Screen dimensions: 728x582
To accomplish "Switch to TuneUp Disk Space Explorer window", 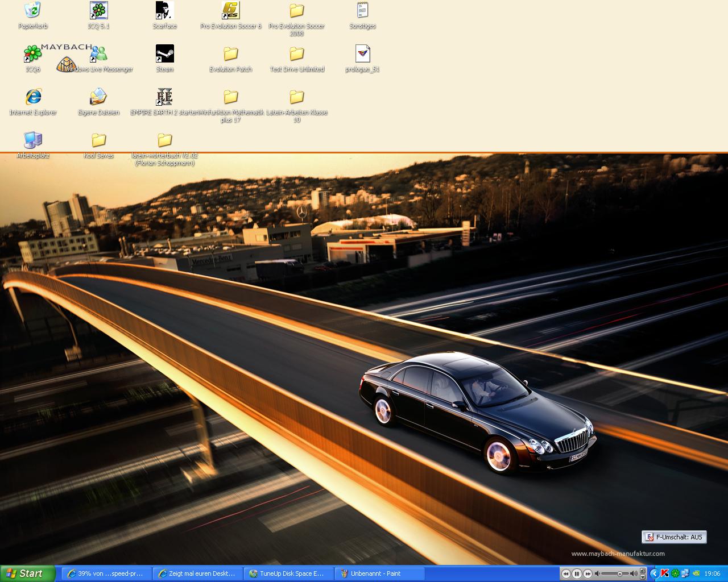I will [288, 573].
